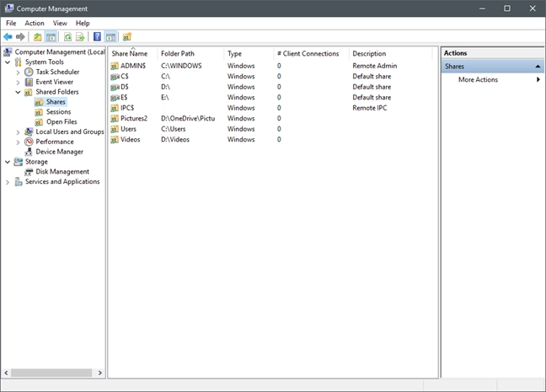This screenshot has width=546, height=392.
Task: Sort by Share Name column header
Action: click(132, 54)
